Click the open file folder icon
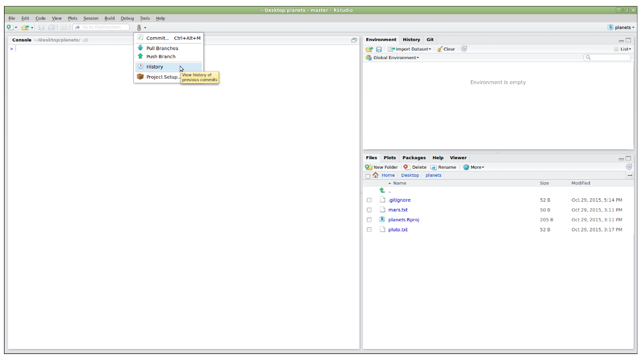Image resolution: width=644 pixels, height=358 pixels. pyautogui.click(x=25, y=27)
